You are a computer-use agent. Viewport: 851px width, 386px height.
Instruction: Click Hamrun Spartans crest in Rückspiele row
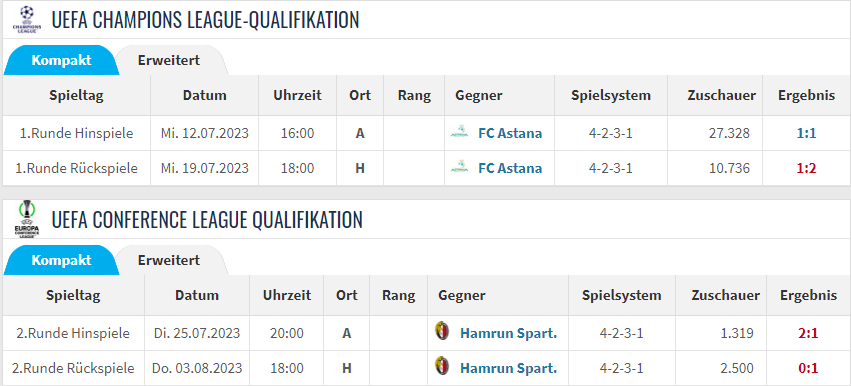pyautogui.click(x=442, y=367)
